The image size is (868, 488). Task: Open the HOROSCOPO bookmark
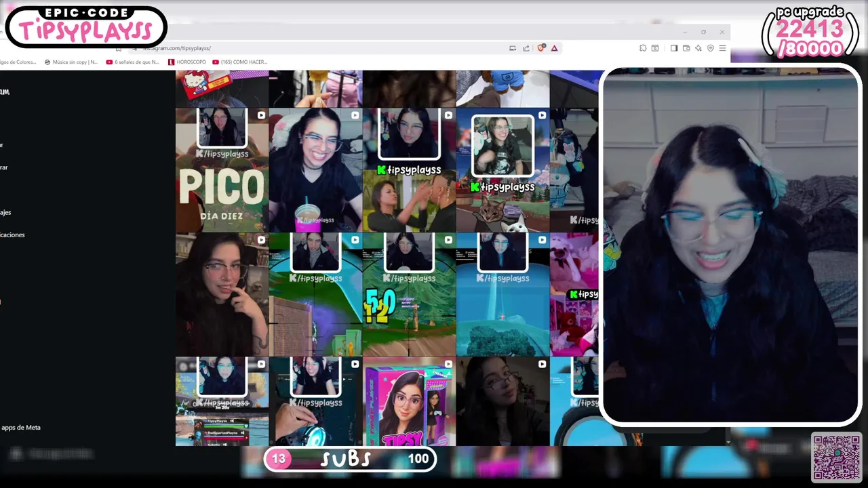pos(186,62)
